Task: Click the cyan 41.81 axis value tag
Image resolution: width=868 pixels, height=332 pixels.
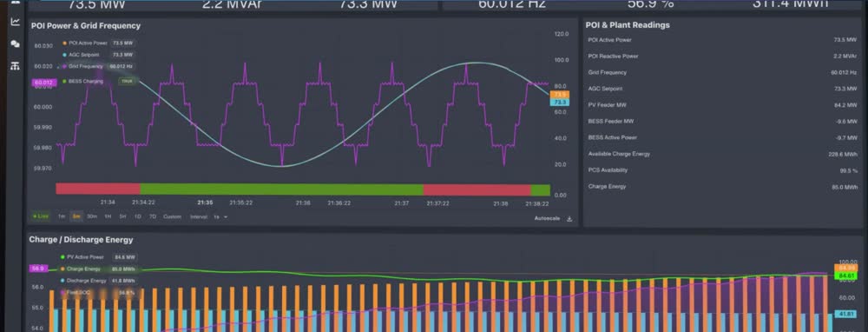Action: click(x=845, y=315)
